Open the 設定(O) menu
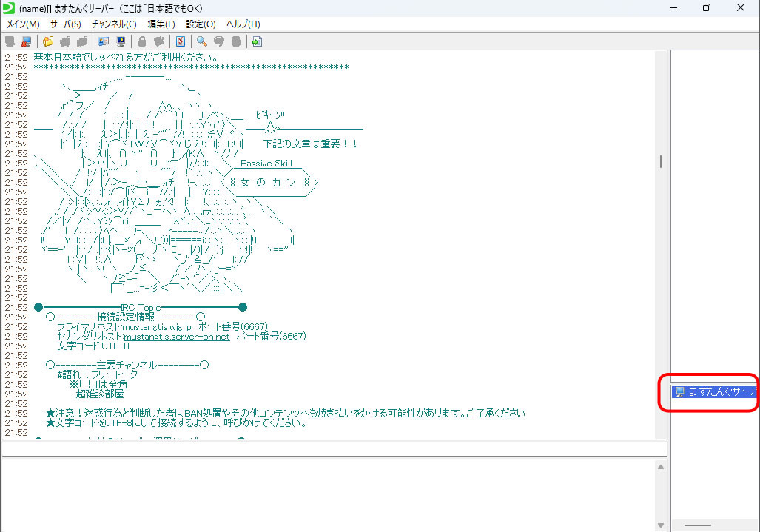760x532 pixels. [201, 24]
